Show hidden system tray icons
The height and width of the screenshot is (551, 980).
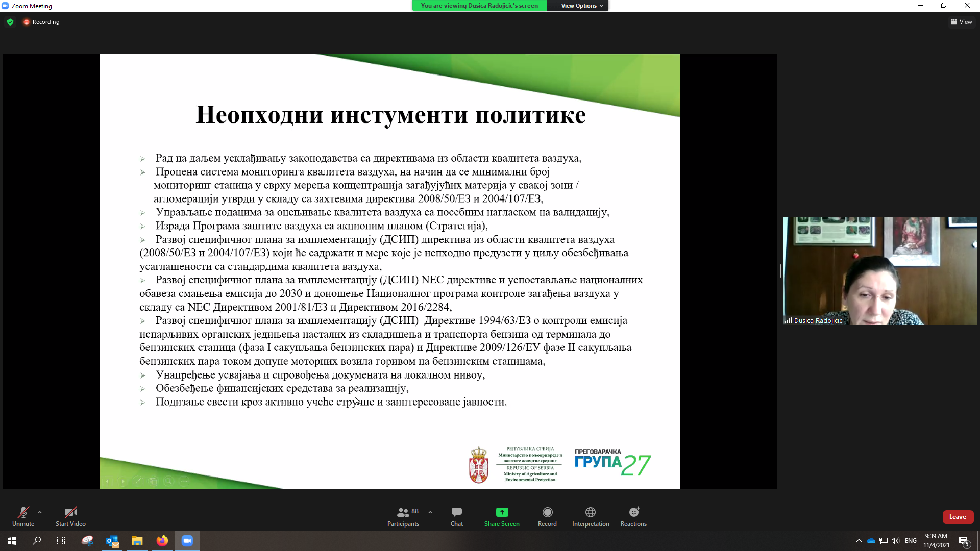[859, 541]
